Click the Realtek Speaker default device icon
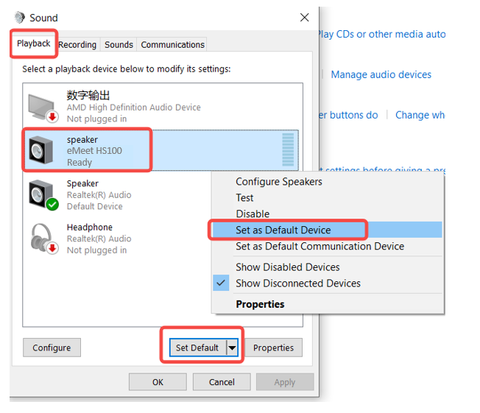The image size is (480, 413). 43,195
